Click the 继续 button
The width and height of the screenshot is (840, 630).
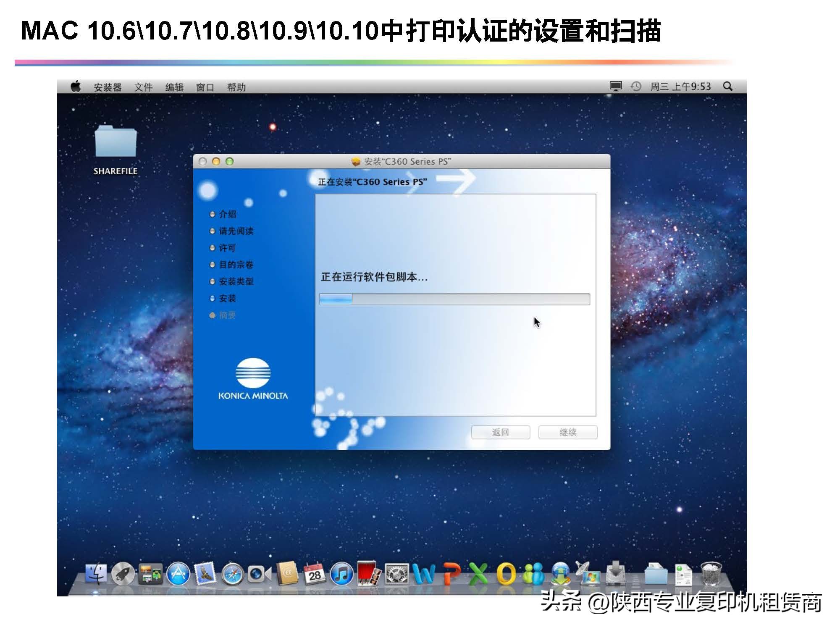tap(569, 432)
